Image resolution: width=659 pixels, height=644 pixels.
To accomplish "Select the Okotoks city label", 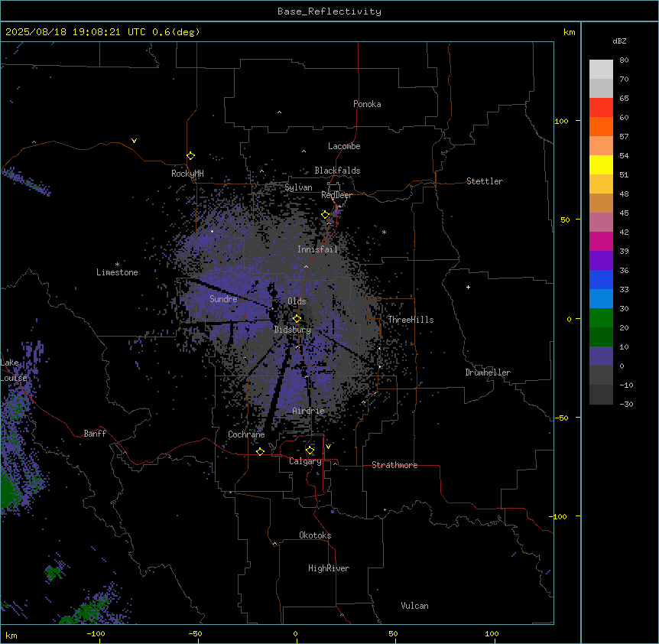I will click(315, 535).
